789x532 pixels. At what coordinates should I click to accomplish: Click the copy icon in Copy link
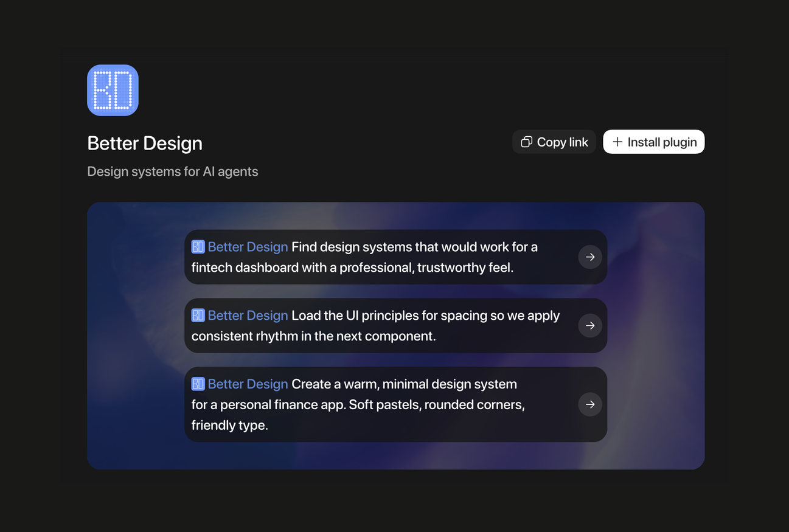click(527, 142)
